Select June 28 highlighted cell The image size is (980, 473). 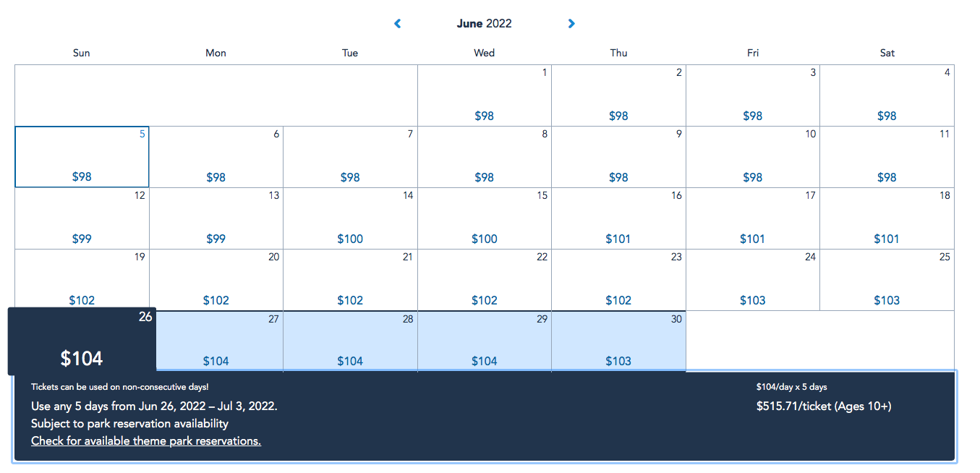[350, 341]
